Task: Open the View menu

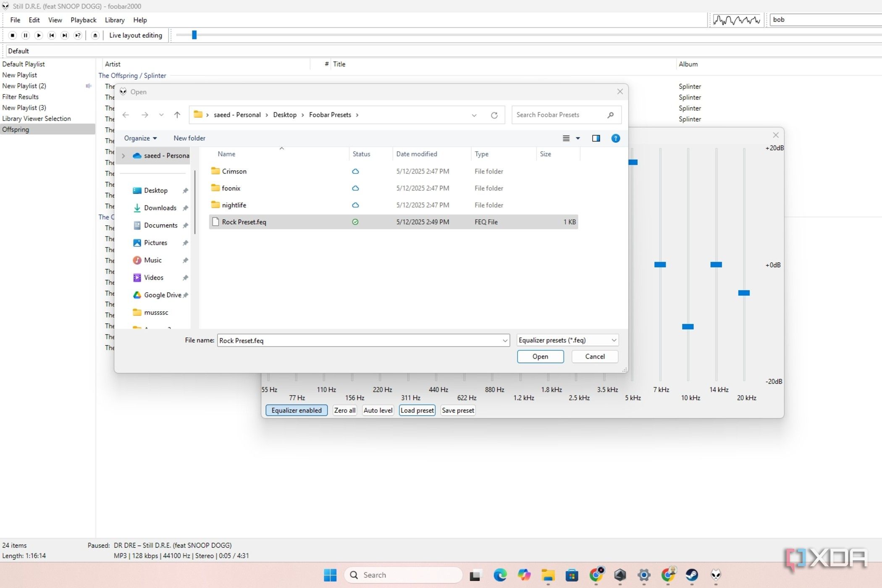Action: [55, 20]
